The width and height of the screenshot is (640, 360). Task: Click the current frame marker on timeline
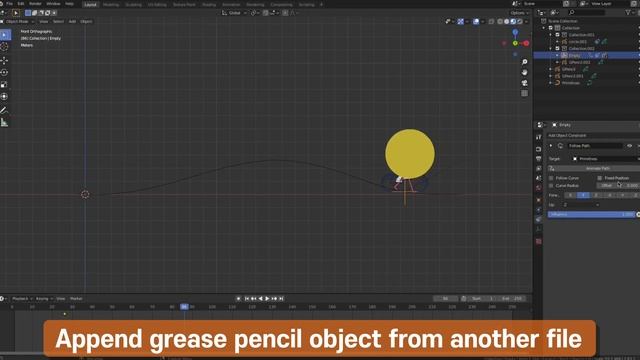point(184,307)
